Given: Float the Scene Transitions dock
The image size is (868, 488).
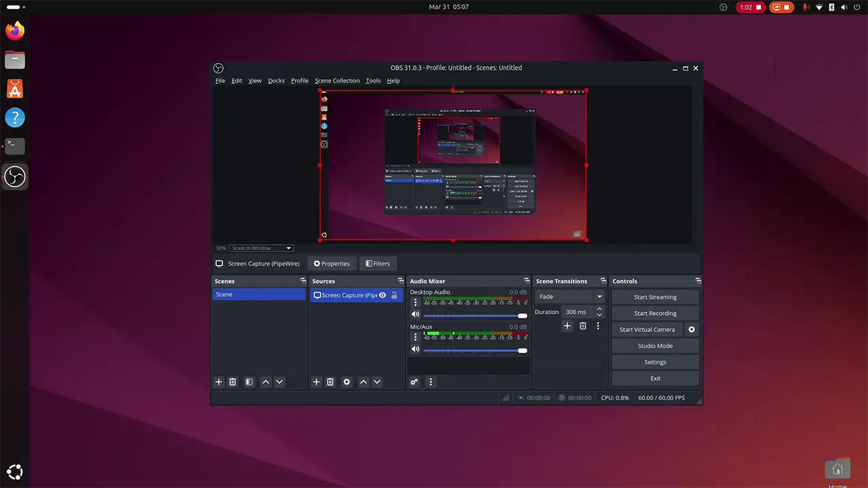Looking at the screenshot, I should [603, 281].
